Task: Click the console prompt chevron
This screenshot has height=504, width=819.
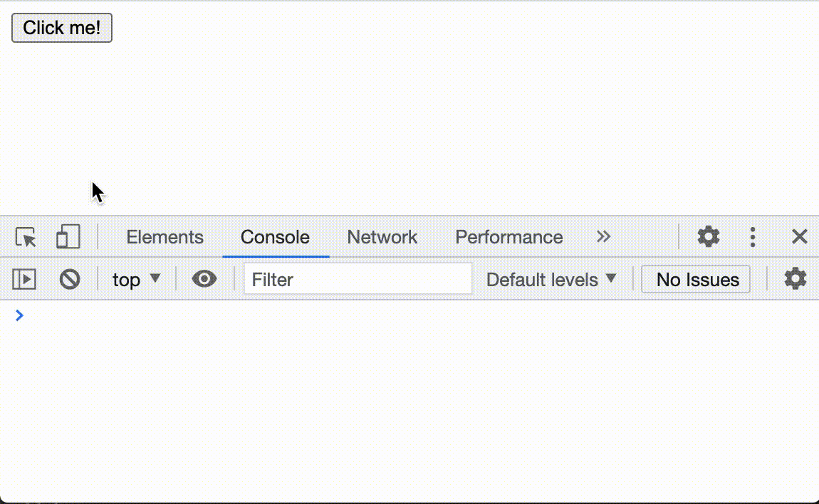Action: (19, 315)
